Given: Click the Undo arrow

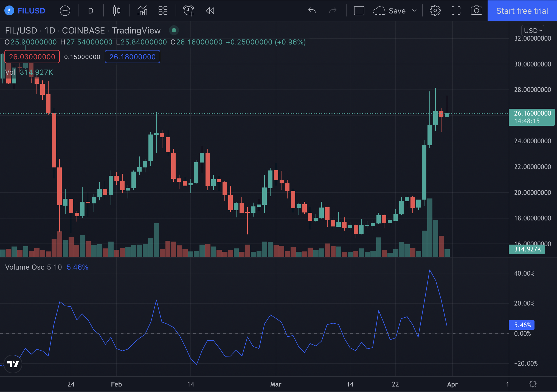Looking at the screenshot, I should coord(312,10).
